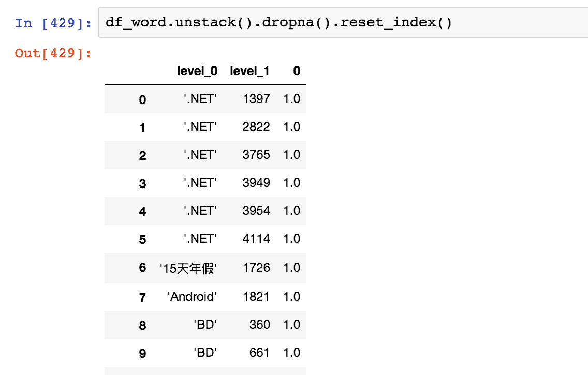This screenshot has width=588, height=375.
Task: Select the 'Android' cell in row 7
Action: point(192,296)
